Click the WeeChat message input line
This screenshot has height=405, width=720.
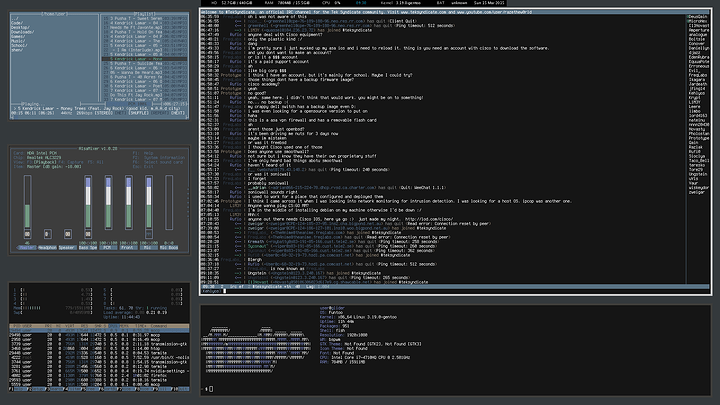(456, 291)
